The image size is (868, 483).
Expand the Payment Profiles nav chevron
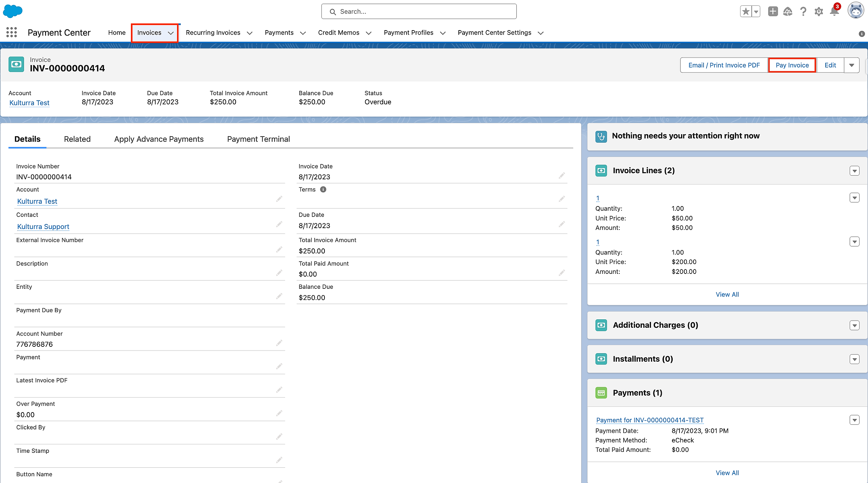(442, 33)
